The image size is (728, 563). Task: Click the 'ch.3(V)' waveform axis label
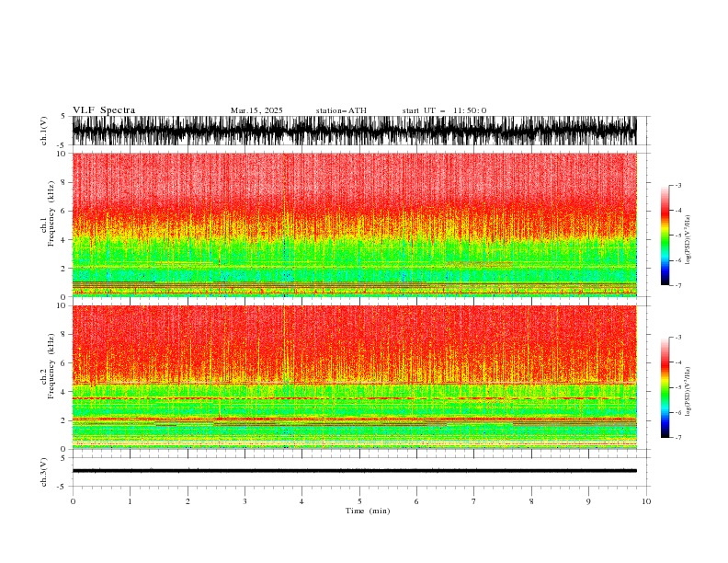click(44, 472)
